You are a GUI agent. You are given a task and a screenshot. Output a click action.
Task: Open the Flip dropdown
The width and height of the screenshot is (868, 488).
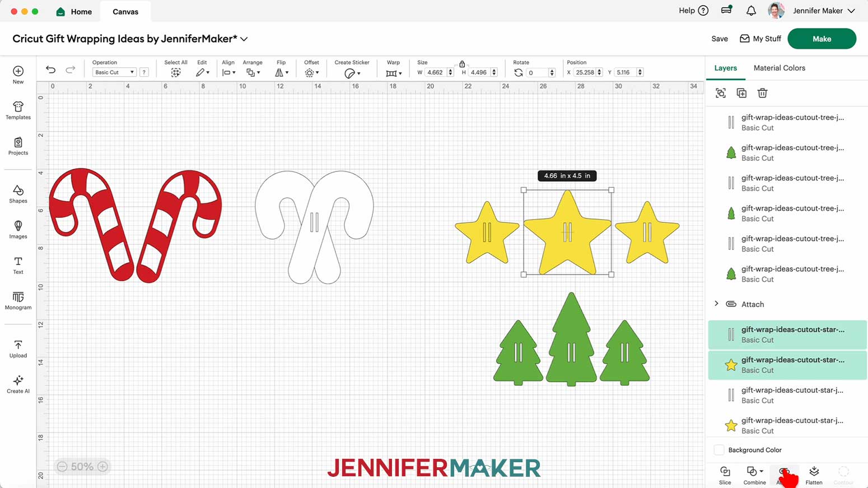(x=282, y=73)
